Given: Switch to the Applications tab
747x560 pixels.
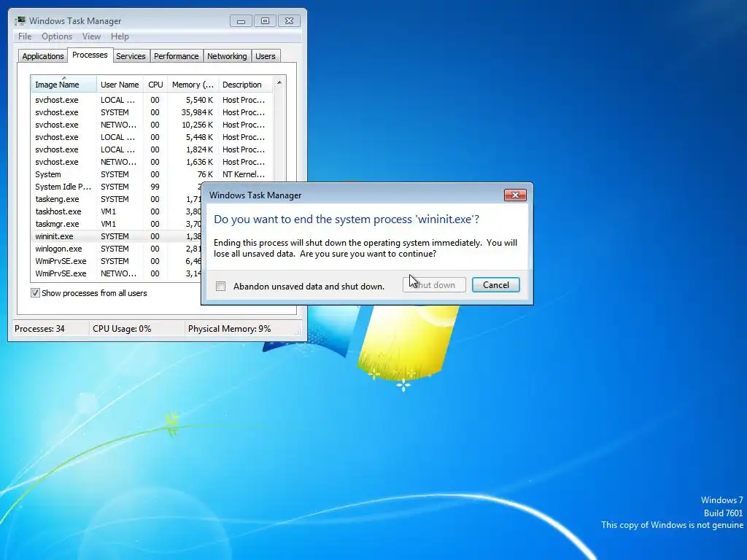Looking at the screenshot, I should click(43, 56).
